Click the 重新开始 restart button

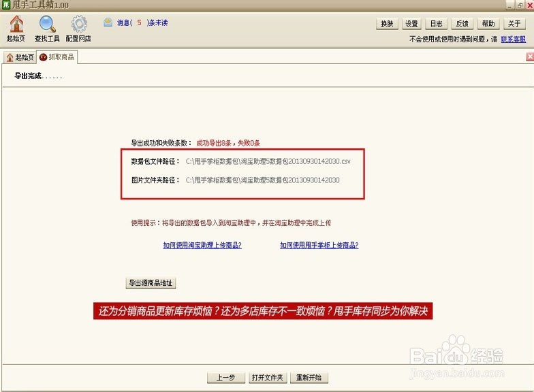point(309,377)
